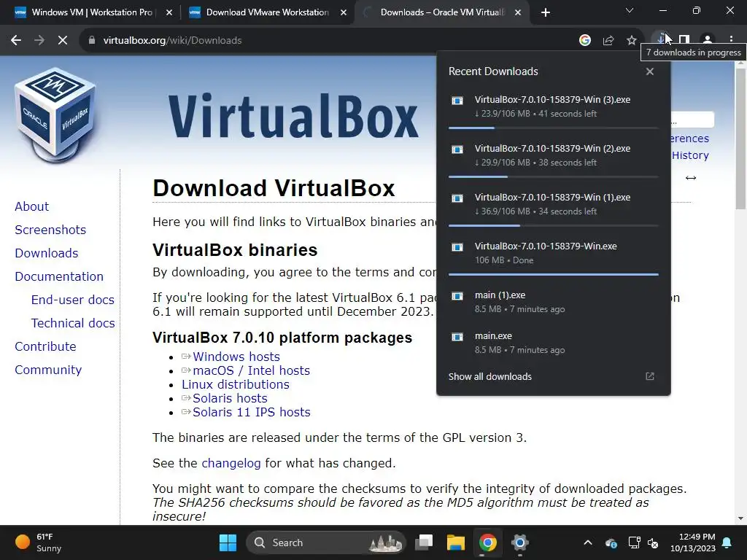Click file icon of completed VirtualBox-7.0.10-158379-Win.exe

click(x=457, y=247)
